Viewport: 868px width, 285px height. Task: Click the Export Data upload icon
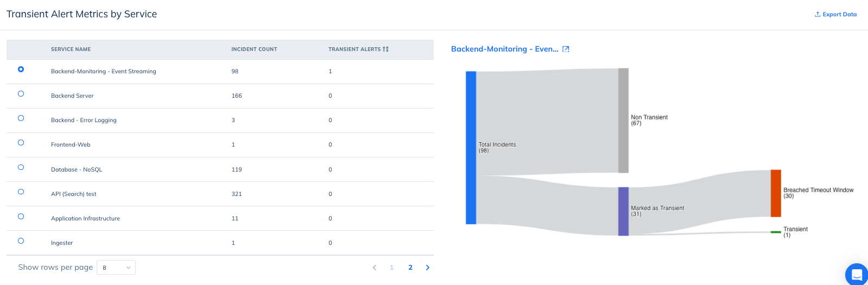(x=818, y=15)
